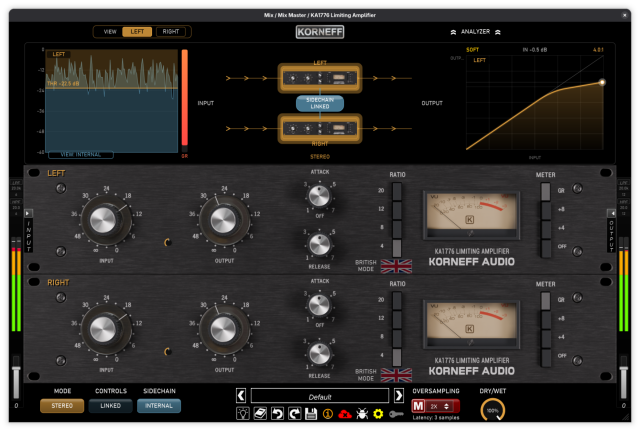Go to previous preset arrow

241,395
